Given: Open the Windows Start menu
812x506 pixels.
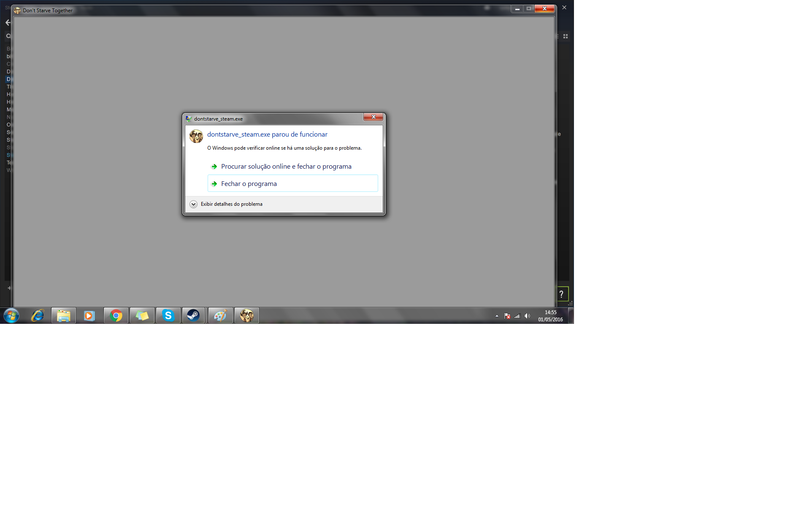Looking at the screenshot, I should click(x=11, y=315).
